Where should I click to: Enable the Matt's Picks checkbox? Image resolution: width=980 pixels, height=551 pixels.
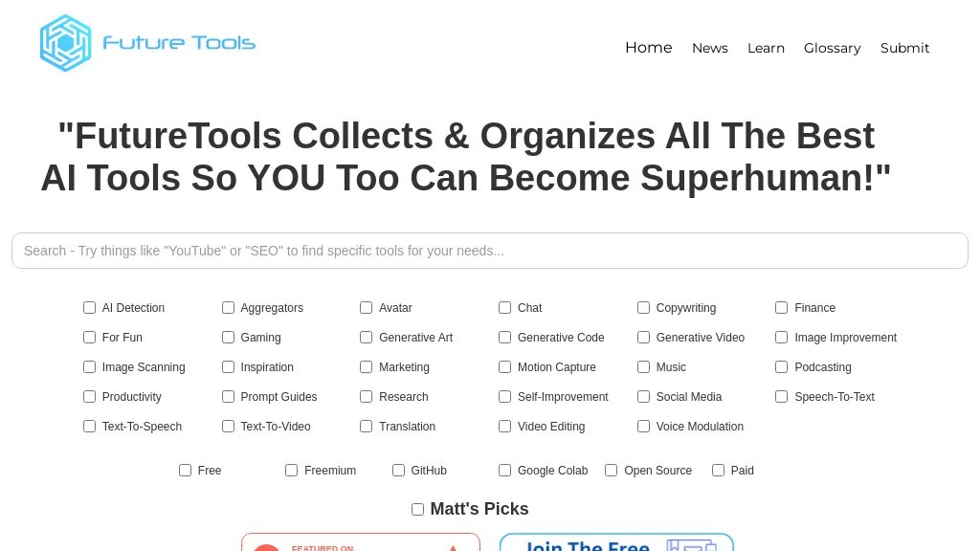pos(418,510)
